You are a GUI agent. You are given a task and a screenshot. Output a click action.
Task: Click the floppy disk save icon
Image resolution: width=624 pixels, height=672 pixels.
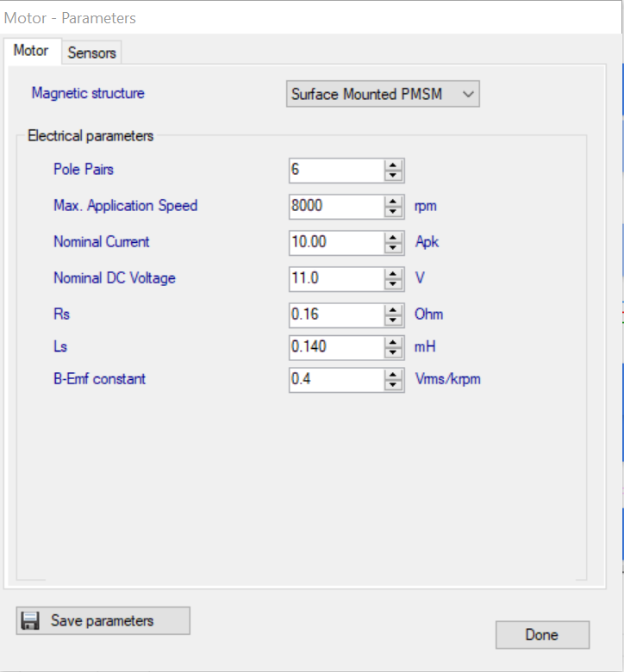(x=30, y=621)
